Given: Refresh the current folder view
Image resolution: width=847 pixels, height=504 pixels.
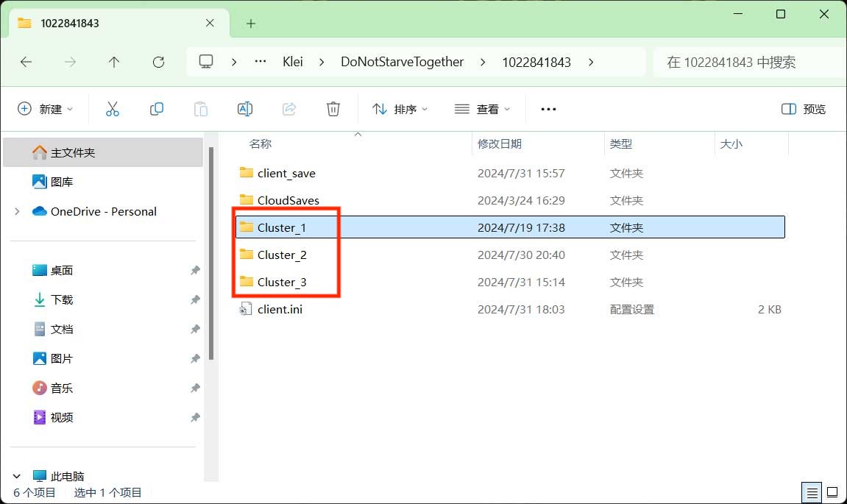Looking at the screenshot, I should 158,62.
